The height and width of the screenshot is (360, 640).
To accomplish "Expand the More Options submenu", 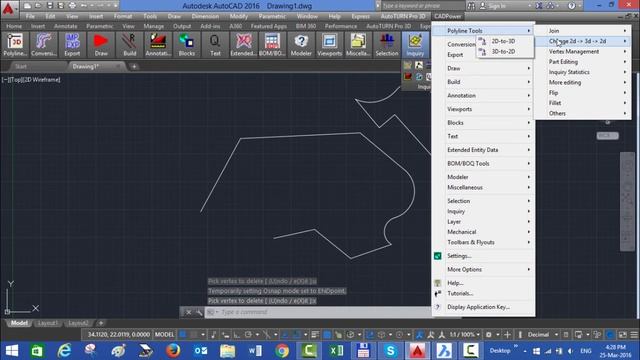I will 483,269.
